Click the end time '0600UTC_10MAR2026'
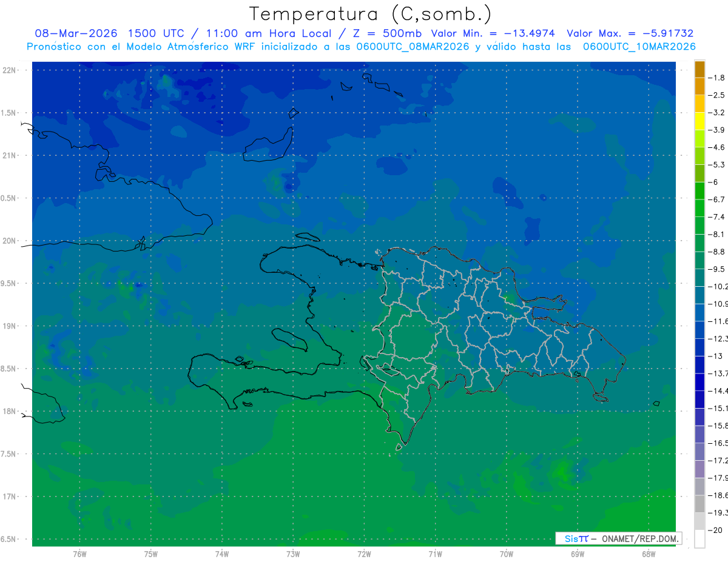 click(639, 47)
